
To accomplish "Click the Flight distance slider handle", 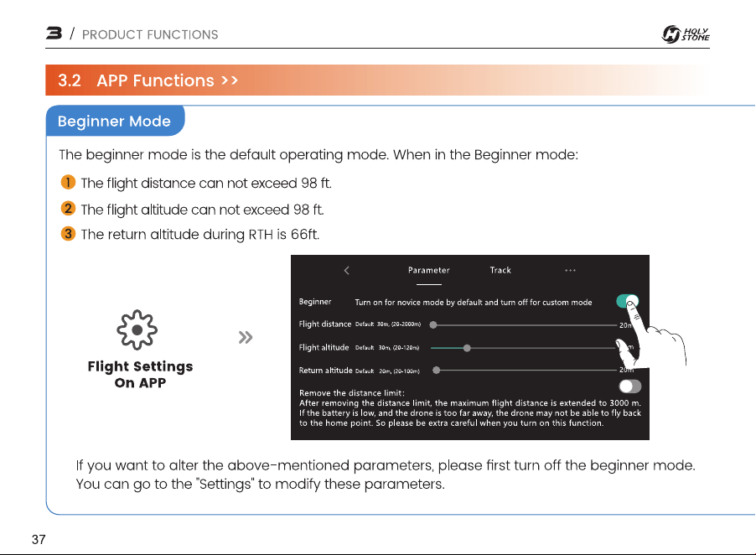I will coord(433,325).
